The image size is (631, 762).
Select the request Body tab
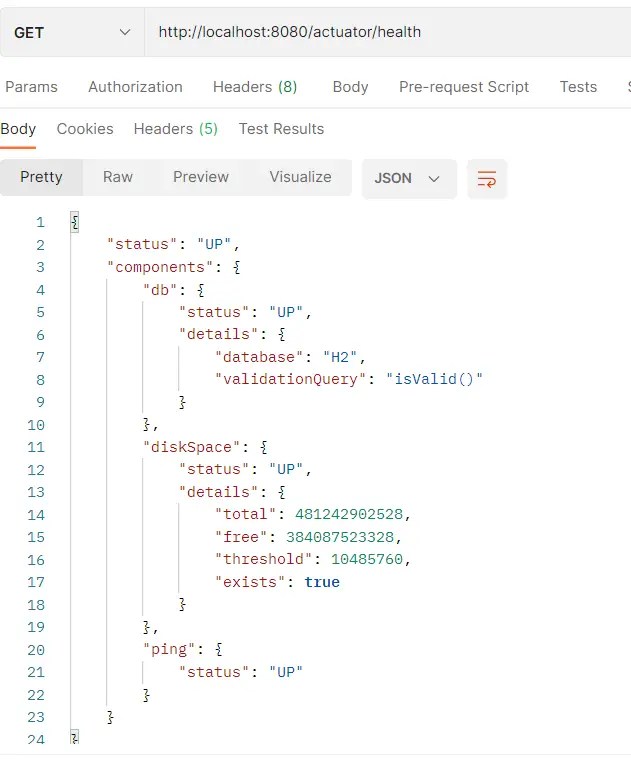click(x=350, y=87)
